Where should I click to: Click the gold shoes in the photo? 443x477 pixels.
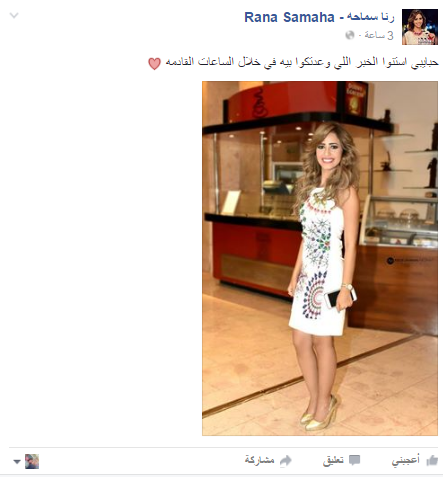point(319,413)
